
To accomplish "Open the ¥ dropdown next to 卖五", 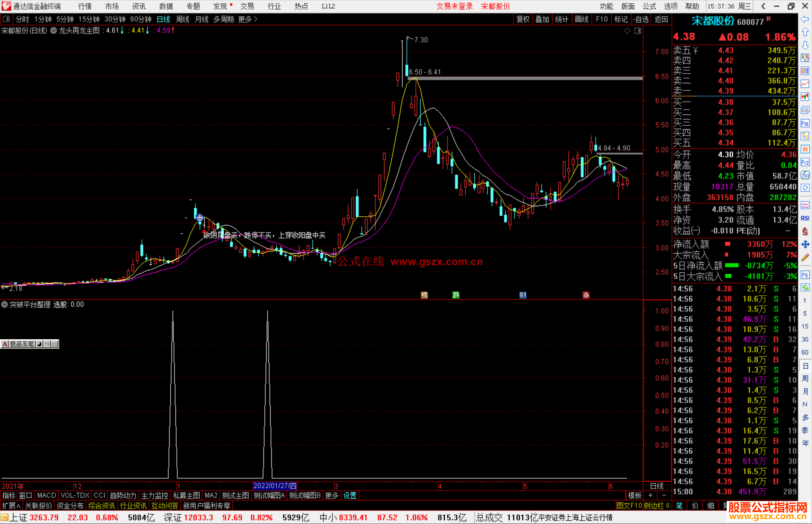I will pos(695,50).
